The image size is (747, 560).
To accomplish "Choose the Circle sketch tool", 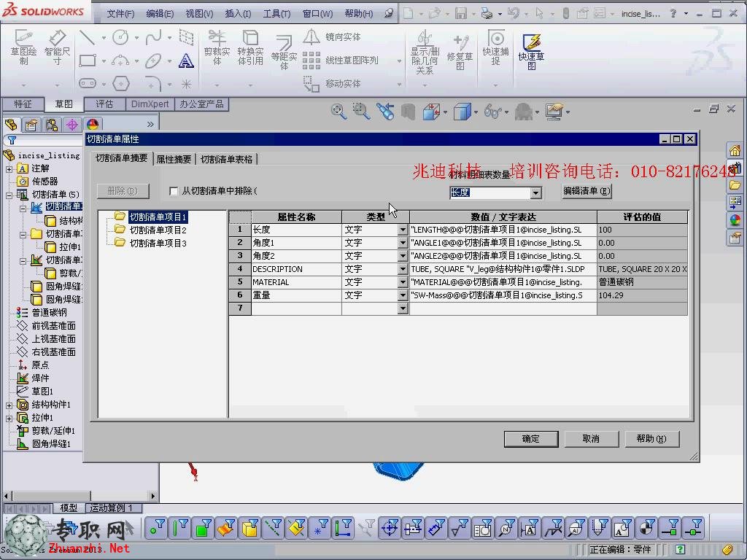I will [x=120, y=37].
